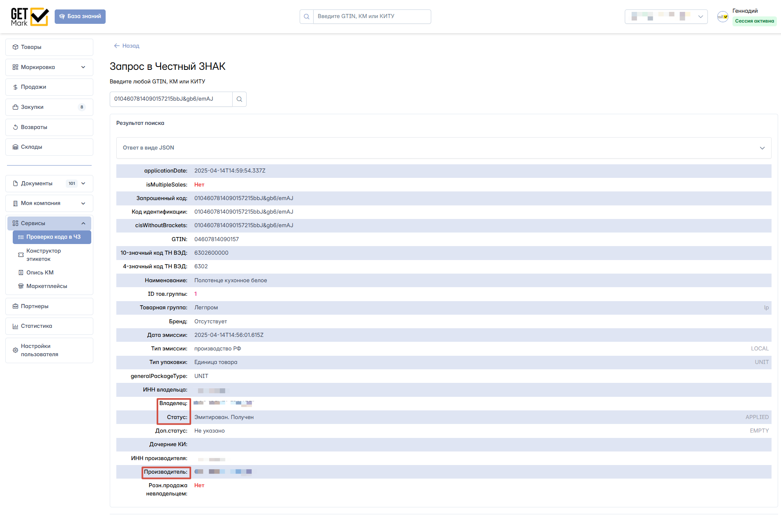This screenshot has width=781, height=532.
Task: Open the Склады section
Action: [x=49, y=147]
